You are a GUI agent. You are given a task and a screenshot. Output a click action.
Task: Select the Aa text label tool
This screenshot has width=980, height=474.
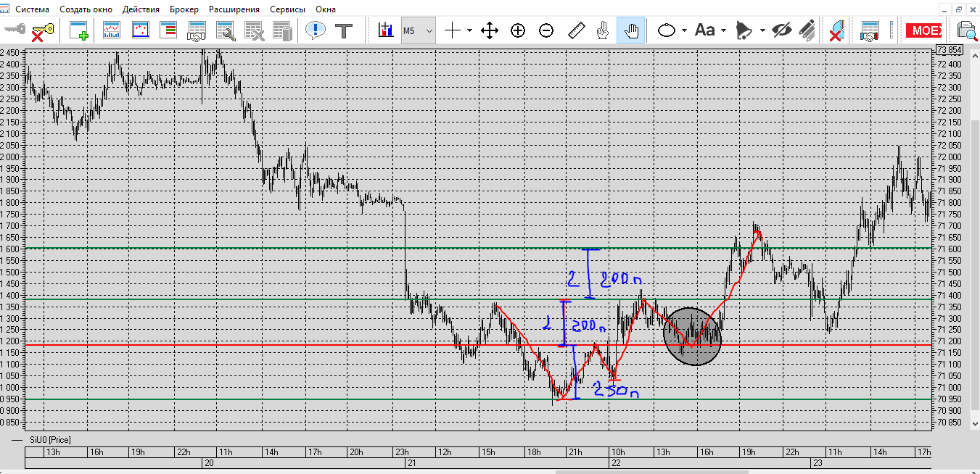click(705, 30)
